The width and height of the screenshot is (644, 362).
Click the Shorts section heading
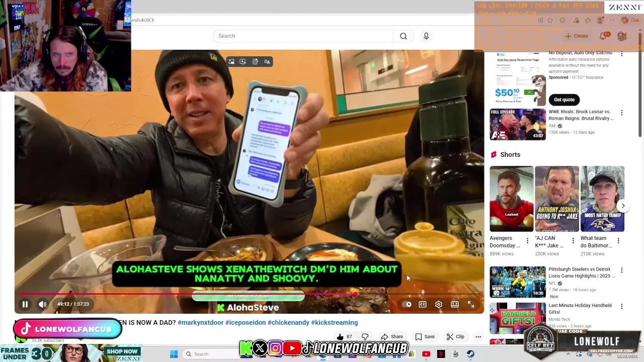click(510, 154)
